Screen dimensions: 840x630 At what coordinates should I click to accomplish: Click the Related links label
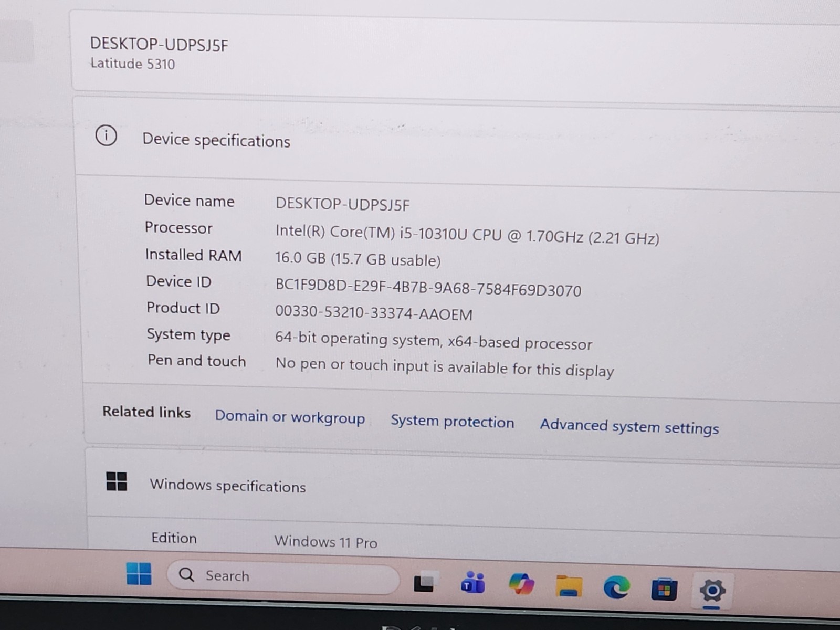pyautogui.click(x=146, y=412)
